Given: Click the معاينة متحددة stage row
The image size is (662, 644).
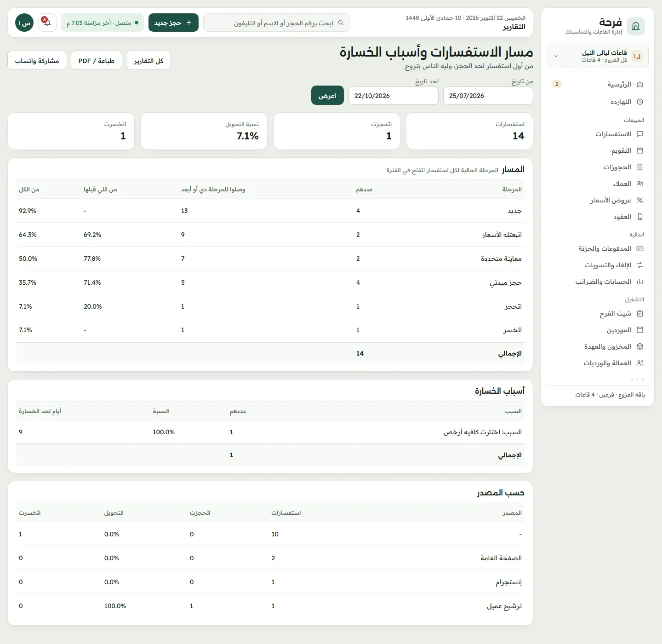Looking at the screenshot, I should pos(270,259).
